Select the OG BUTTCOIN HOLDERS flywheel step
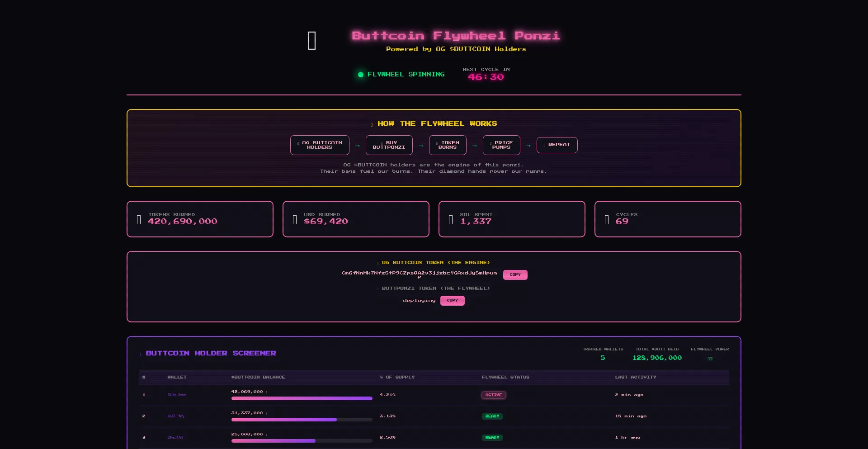 pyautogui.click(x=320, y=145)
